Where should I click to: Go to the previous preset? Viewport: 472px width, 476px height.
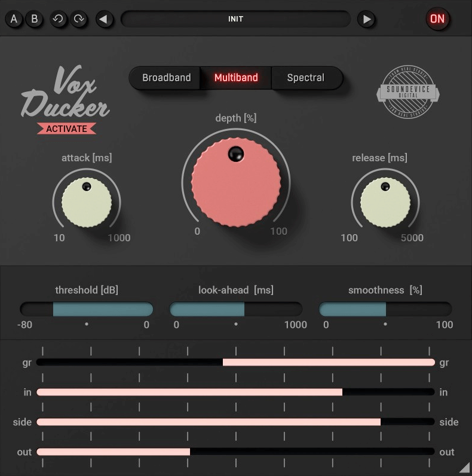(104, 19)
